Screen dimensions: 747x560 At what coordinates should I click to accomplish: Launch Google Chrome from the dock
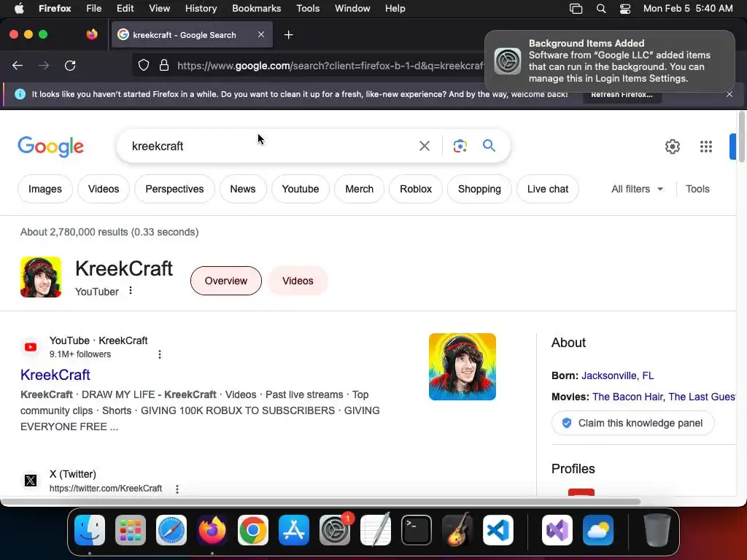pyautogui.click(x=253, y=530)
